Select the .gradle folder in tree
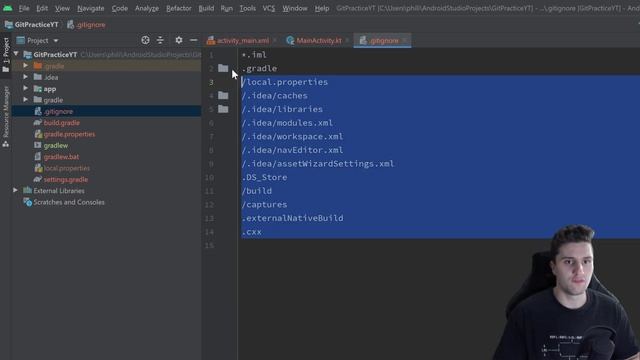The width and height of the screenshot is (640, 360). [x=54, y=66]
